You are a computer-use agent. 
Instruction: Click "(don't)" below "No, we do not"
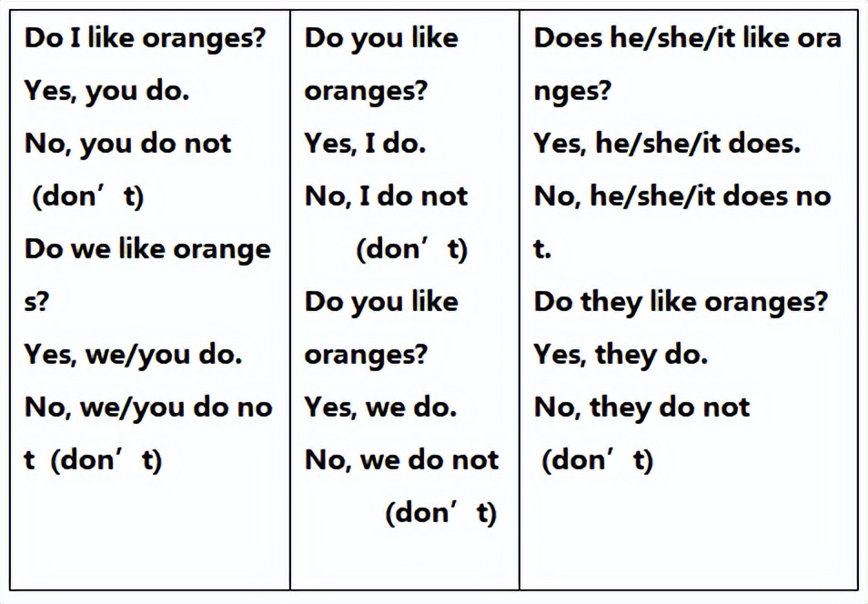441,513
